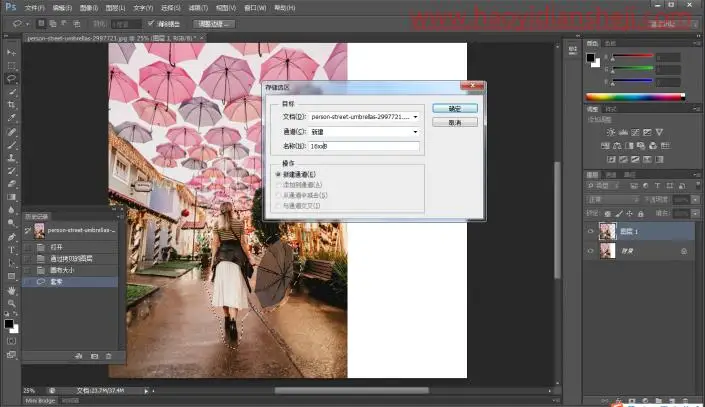This screenshot has height=407, width=705.
Task: Select the Clone Stamp tool
Action: click(x=11, y=158)
